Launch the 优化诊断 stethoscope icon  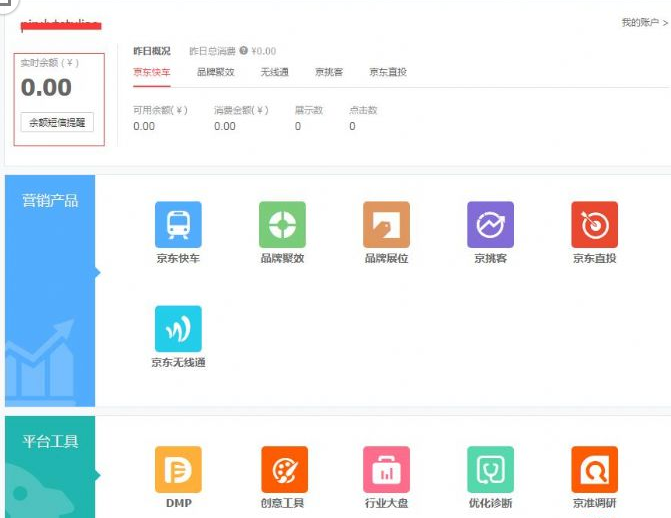tap(490, 470)
